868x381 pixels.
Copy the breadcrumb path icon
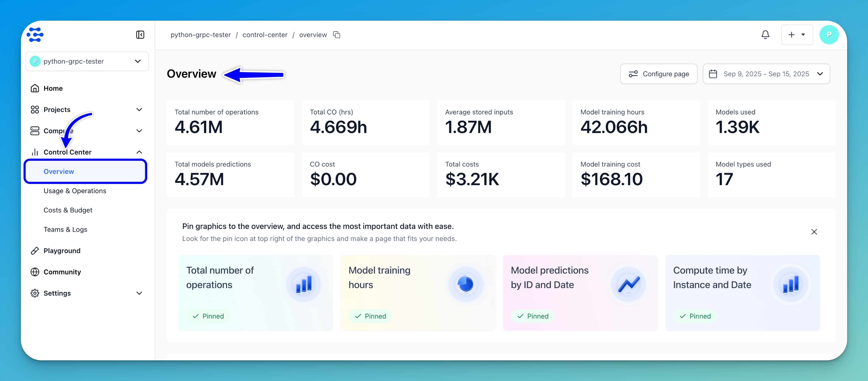[337, 35]
